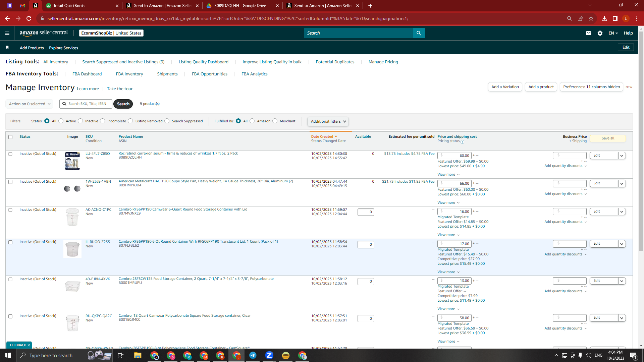Click the search magnifier button in header
The height and width of the screenshot is (362, 644).
point(419,33)
